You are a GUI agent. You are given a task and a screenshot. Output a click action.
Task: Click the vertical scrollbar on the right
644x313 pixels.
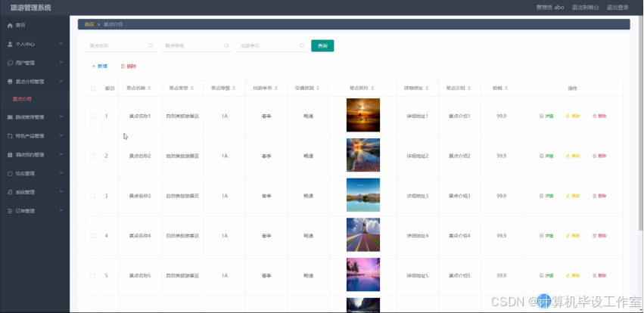(642, 123)
